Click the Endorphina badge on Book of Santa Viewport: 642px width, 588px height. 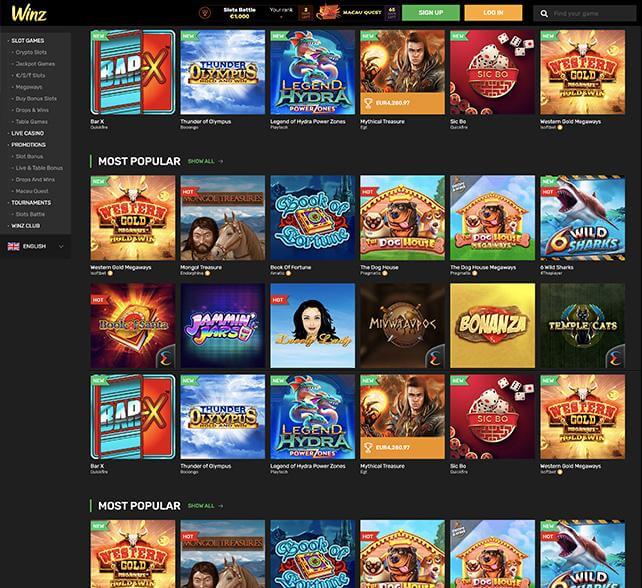(166, 359)
